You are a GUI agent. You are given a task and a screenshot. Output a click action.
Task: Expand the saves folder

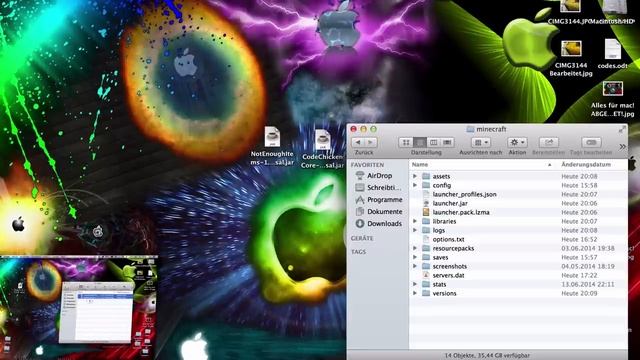click(415, 257)
